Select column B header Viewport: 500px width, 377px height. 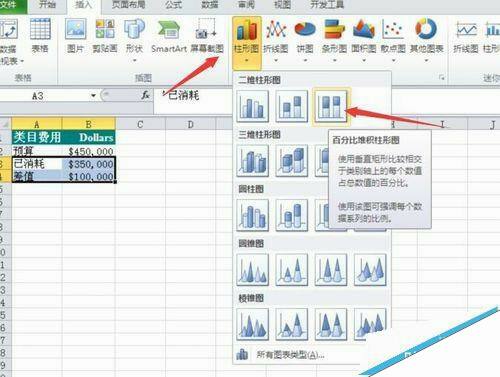[89, 124]
